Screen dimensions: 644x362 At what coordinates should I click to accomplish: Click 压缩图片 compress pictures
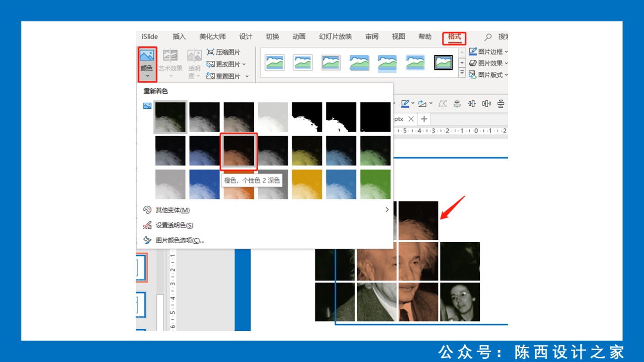(x=224, y=52)
